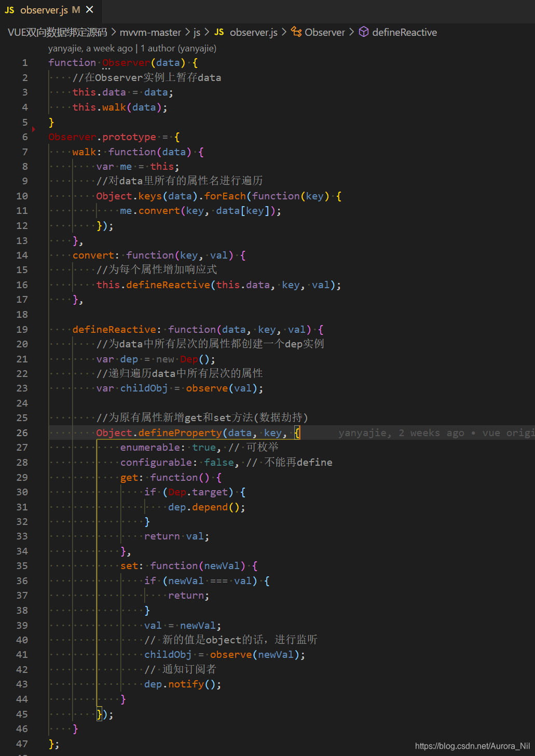Viewport: 535px width, 756px height.
Task: Click the Observer function name on line 1
Action: click(126, 63)
